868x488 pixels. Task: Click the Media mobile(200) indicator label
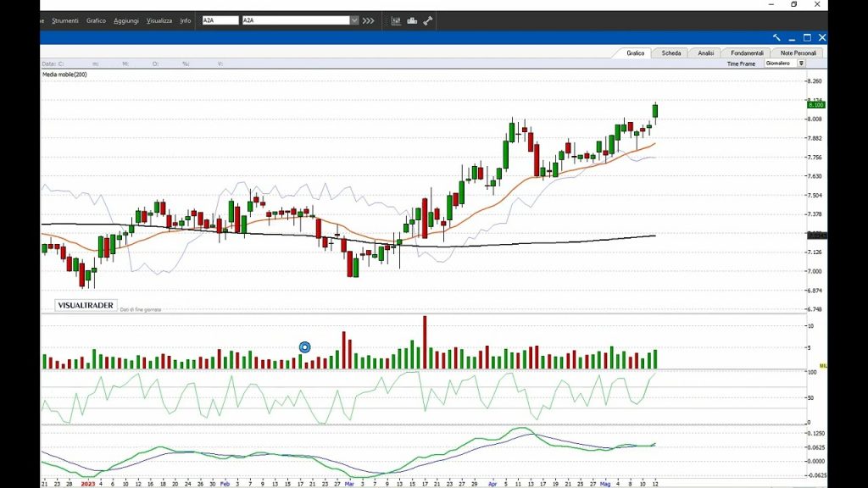point(65,75)
